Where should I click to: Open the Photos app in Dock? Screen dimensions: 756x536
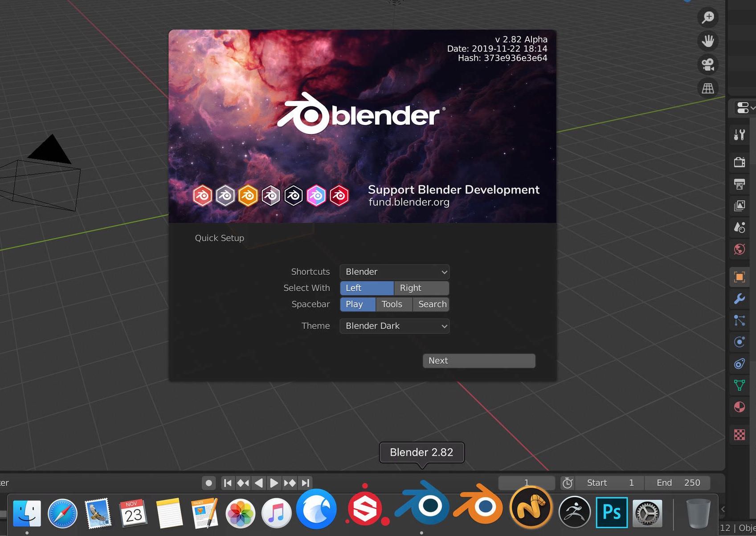point(241,513)
